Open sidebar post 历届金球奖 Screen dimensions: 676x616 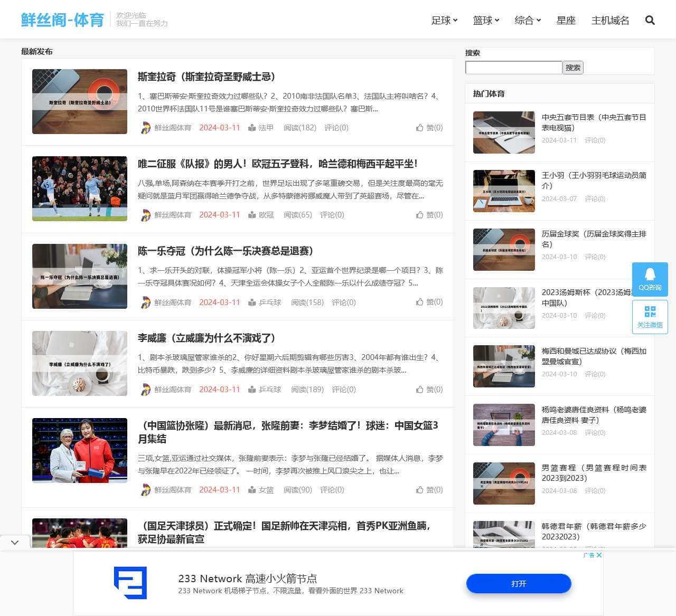point(594,239)
